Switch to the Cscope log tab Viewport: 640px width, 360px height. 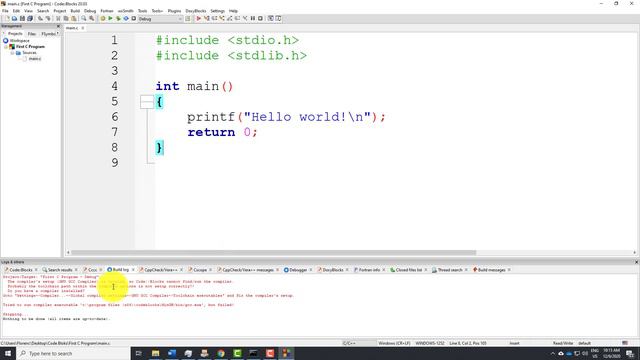pyautogui.click(x=200, y=270)
